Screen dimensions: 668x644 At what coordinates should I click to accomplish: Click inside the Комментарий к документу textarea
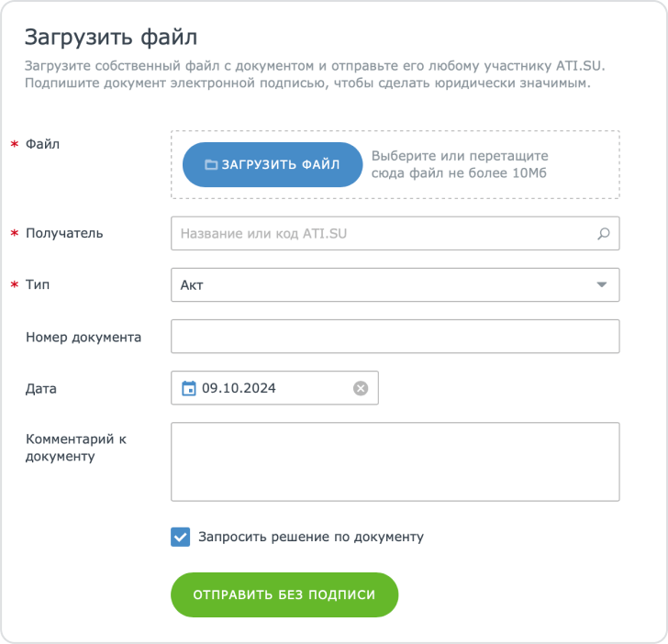[395, 461]
